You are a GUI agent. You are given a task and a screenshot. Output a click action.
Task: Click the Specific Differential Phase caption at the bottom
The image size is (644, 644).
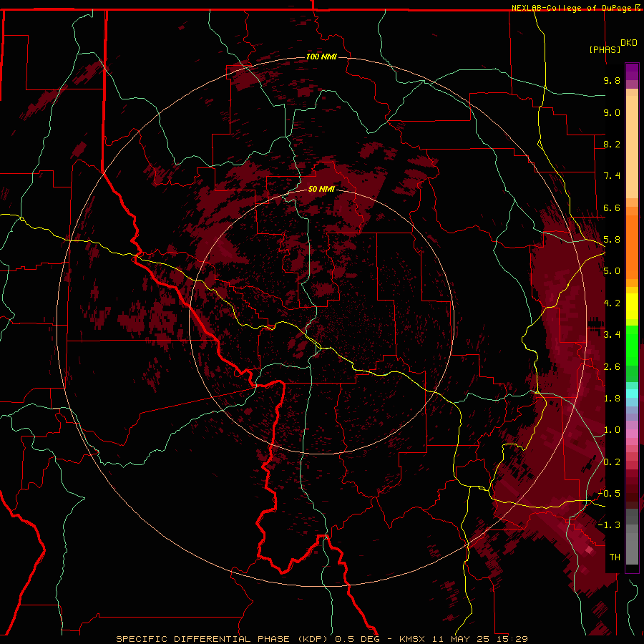click(x=321, y=639)
